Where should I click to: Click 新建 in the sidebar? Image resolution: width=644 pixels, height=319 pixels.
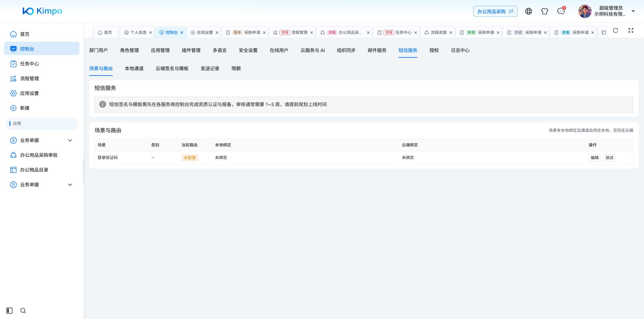pos(42,108)
